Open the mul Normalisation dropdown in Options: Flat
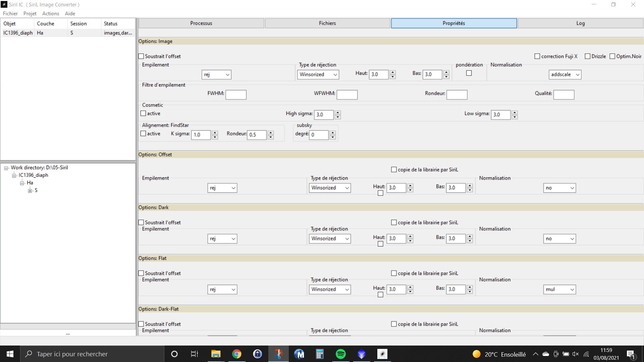Image resolution: width=644 pixels, height=362 pixels. point(559,289)
